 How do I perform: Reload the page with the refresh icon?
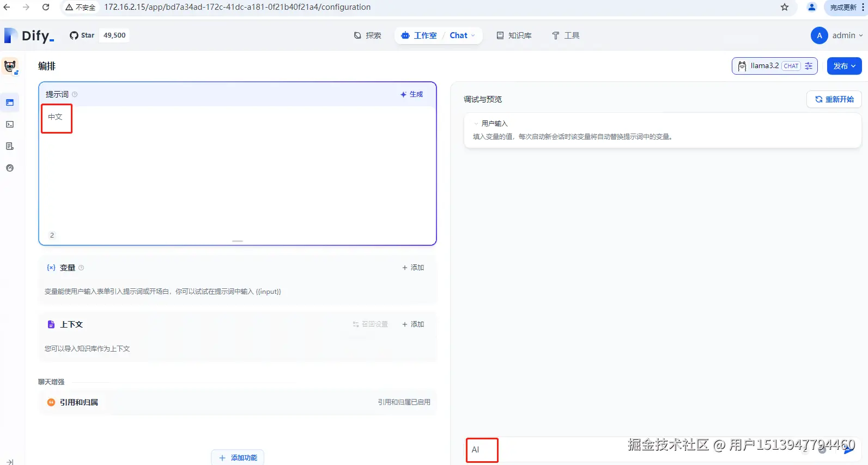pos(46,7)
